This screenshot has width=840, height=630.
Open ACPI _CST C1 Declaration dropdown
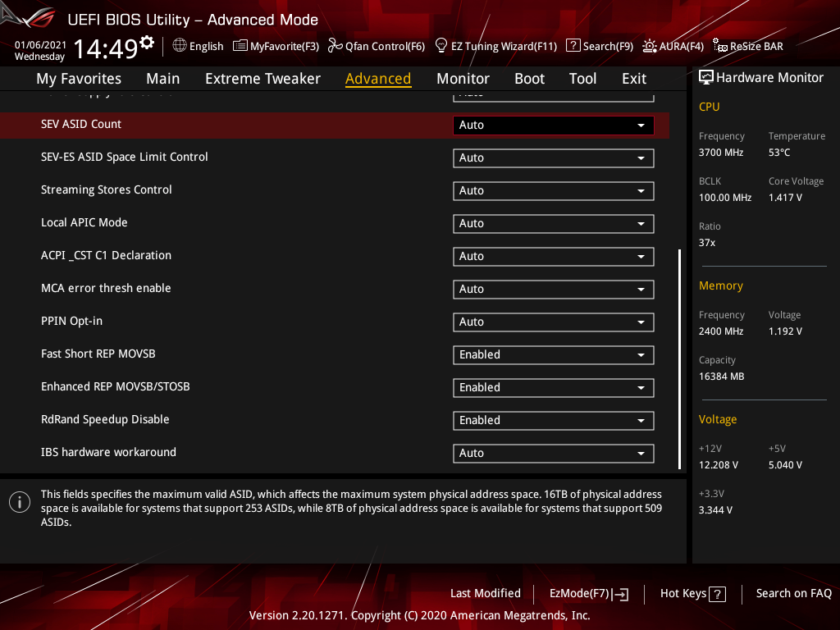pos(554,257)
